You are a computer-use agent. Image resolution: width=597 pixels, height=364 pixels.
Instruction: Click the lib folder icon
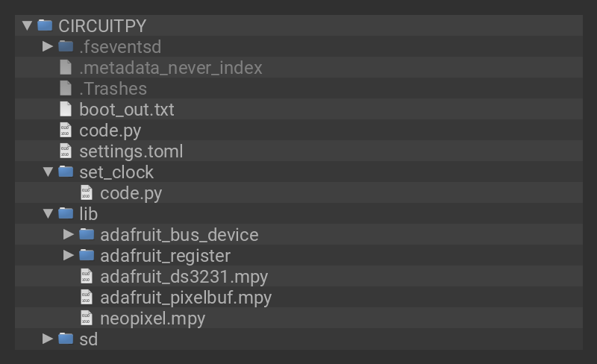coord(66,213)
